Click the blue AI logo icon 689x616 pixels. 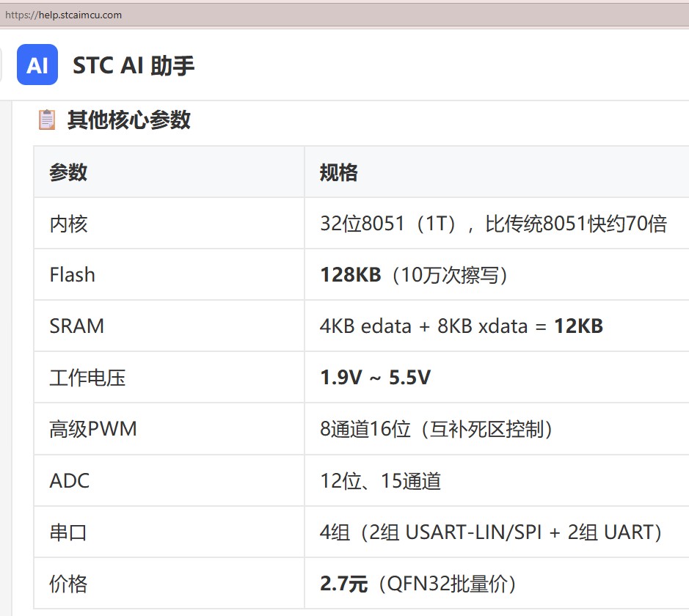(37, 65)
